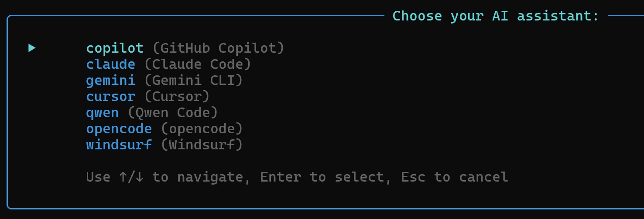Click the cyan selection arrow pointer
The height and width of the screenshot is (219, 644).
click(x=32, y=48)
